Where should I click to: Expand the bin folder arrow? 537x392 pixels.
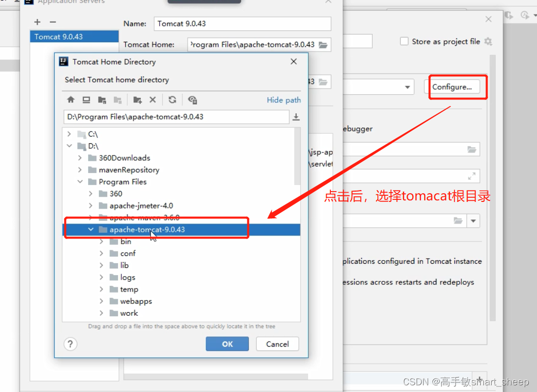102,242
